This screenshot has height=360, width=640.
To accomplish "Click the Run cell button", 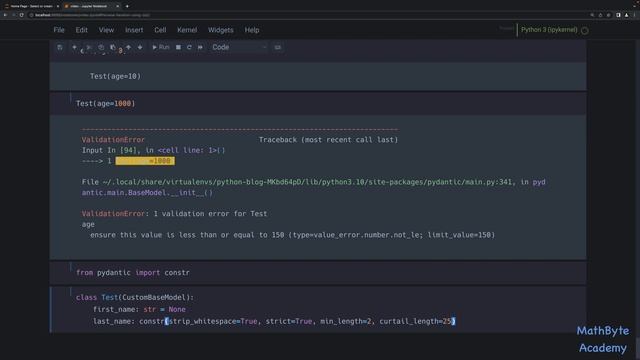I will (161, 47).
